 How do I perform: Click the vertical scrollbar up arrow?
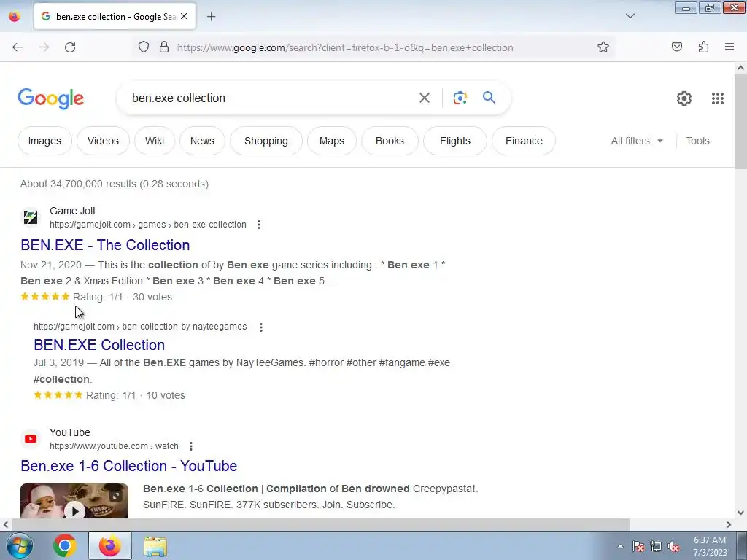click(x=740, y=68)
